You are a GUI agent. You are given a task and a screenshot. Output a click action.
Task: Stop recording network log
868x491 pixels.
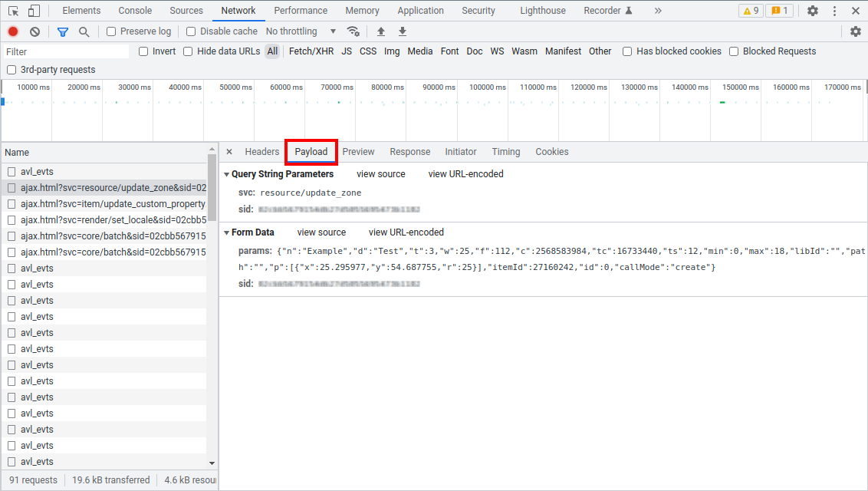[x=13, y=31]
